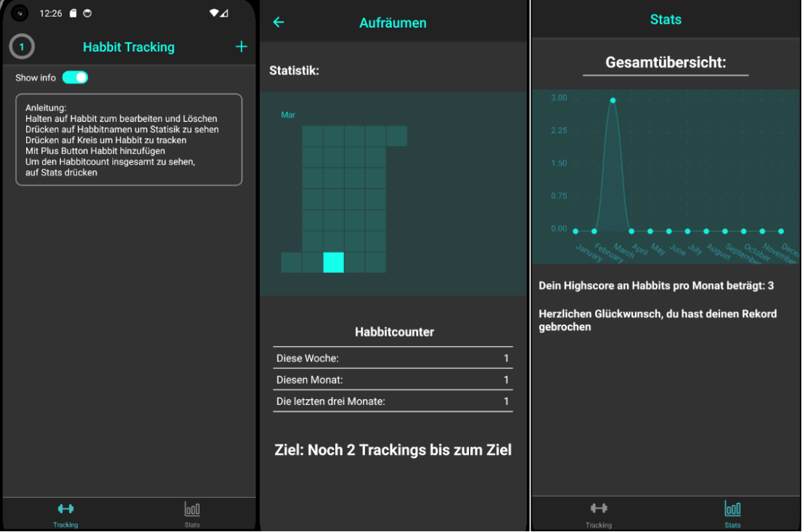
Task: Click the SD card status bar icon
Action: point(73,13)
